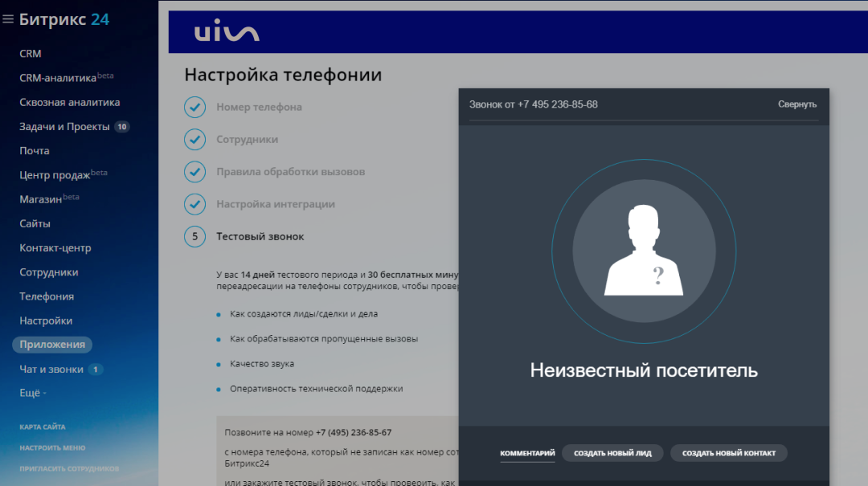Click the 1 badge on Чат и звонки
868x486 pixels.
pyautogui.click(x=95, y=370)
